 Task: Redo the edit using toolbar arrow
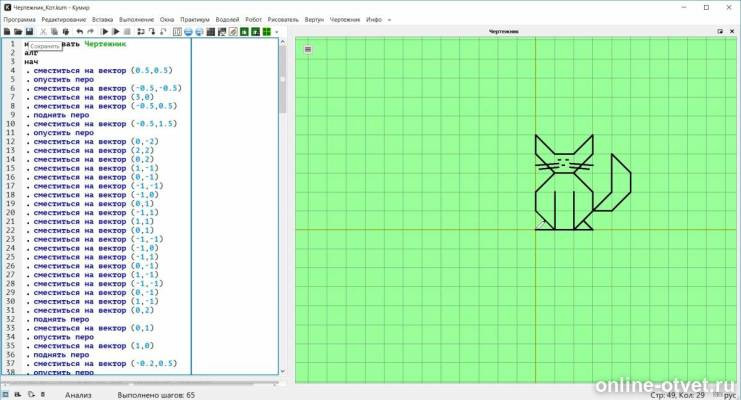click(x=90, y=32)
